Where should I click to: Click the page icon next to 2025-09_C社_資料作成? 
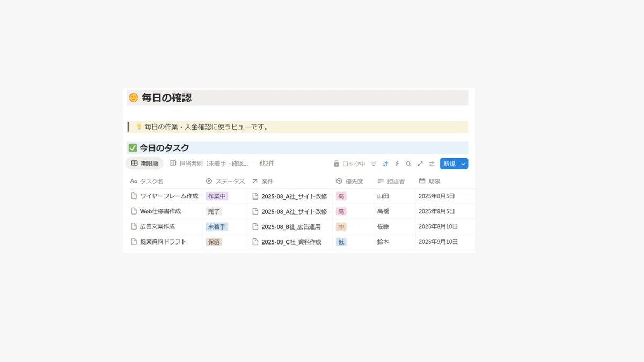tap(255, 242)
